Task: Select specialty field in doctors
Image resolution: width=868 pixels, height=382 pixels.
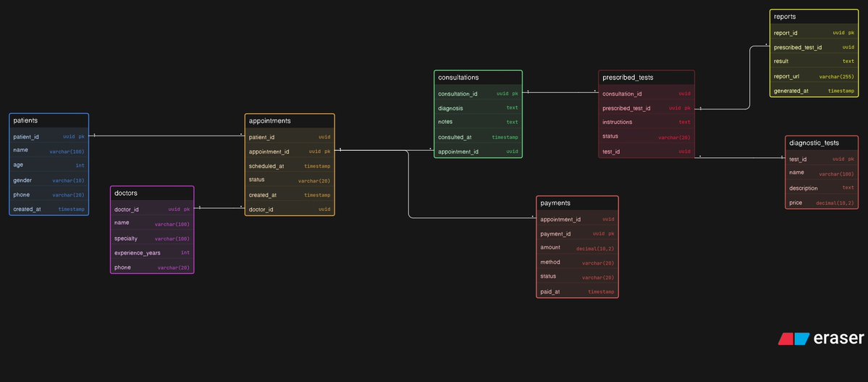Action: click(x=152, y=238)
